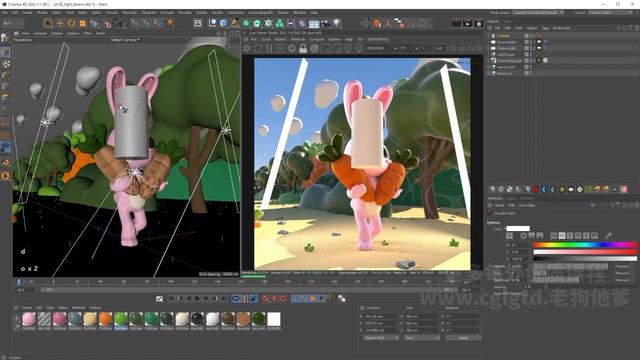This screenshot has height=360, width=640.
Task: Open Live Viewer settings gear icon
Action: pos(247,48)
